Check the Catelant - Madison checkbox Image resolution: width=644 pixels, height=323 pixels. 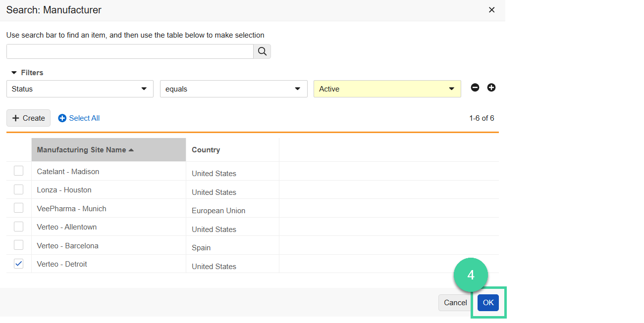coord(18,171)
